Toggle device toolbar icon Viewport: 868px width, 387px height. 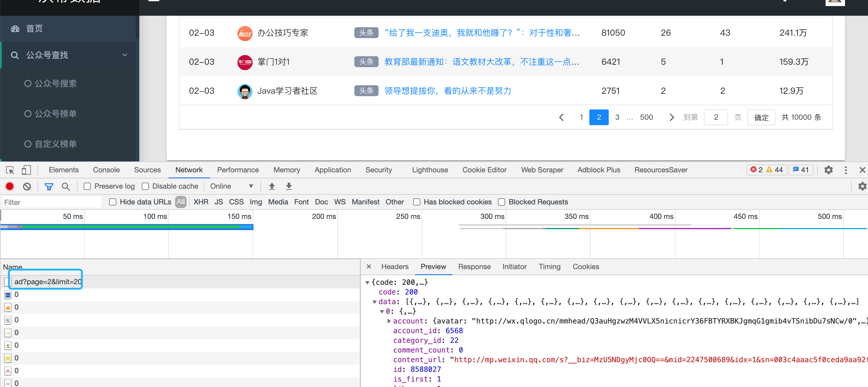tap(26, 170)
